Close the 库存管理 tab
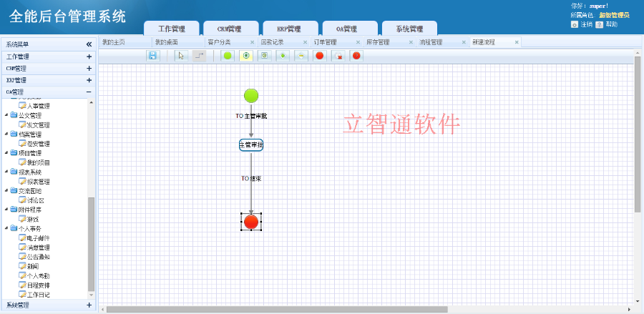This screenshot has width=644, height=314. click(x=411, y=42)
